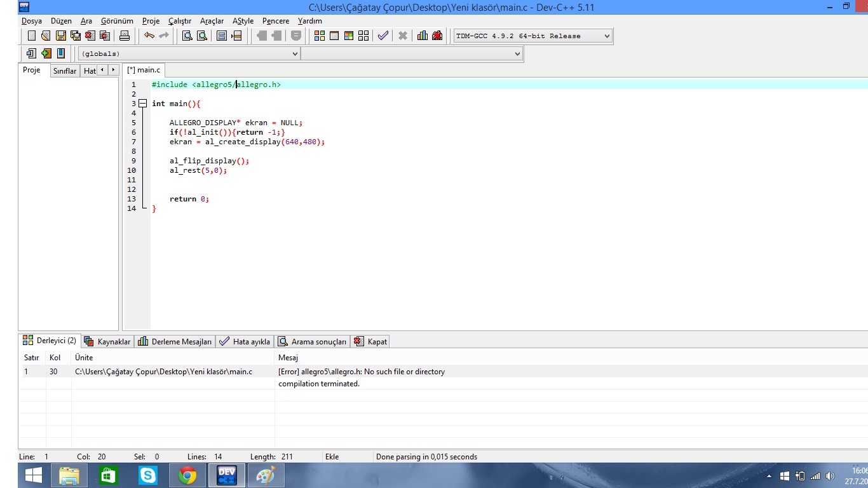The height and width of the screenshot is (488, 868).
Task: Open the Araçlar menu
Action: point(212,21)
